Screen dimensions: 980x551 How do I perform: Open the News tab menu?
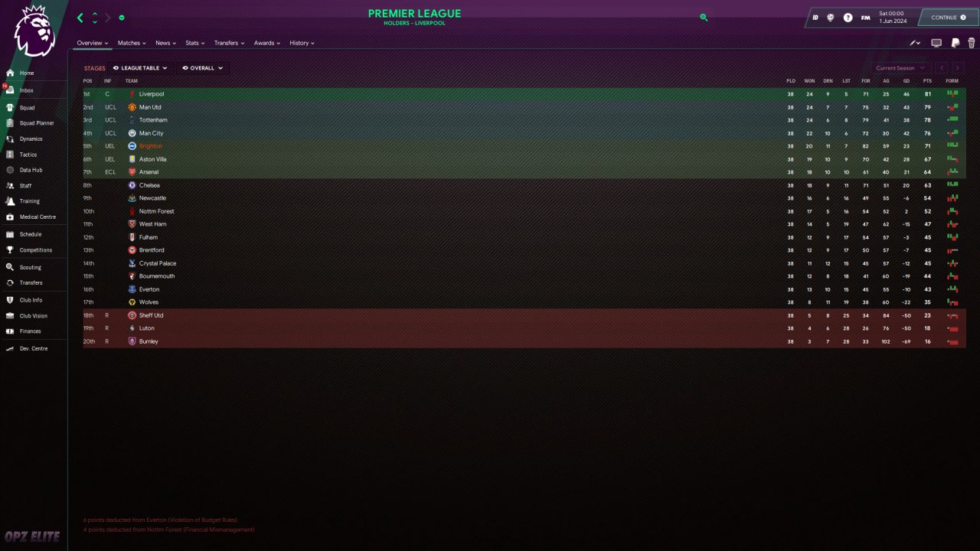[165, 43]
